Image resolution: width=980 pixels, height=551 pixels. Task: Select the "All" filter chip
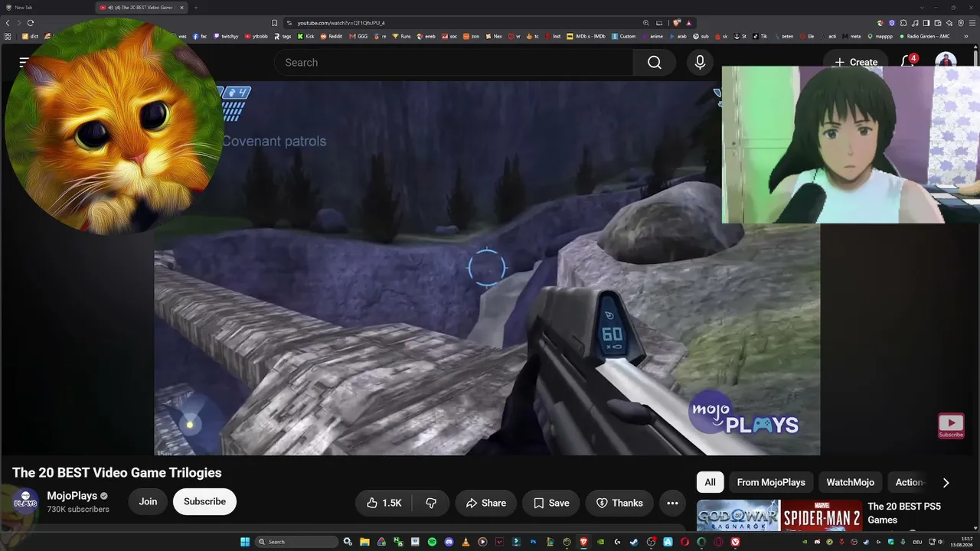(x=710, y=482)
